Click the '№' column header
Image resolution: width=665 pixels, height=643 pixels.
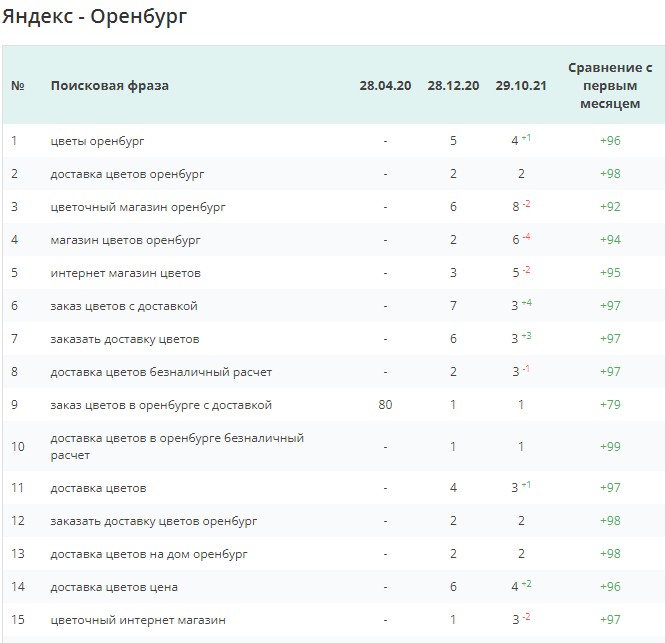(x=17, y=85)
